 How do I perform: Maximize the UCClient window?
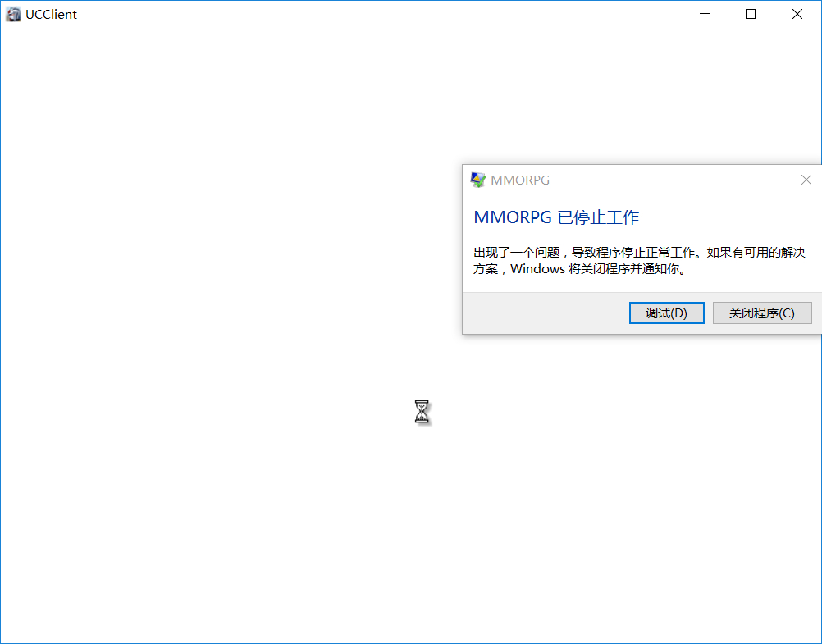tap(751, 14)
